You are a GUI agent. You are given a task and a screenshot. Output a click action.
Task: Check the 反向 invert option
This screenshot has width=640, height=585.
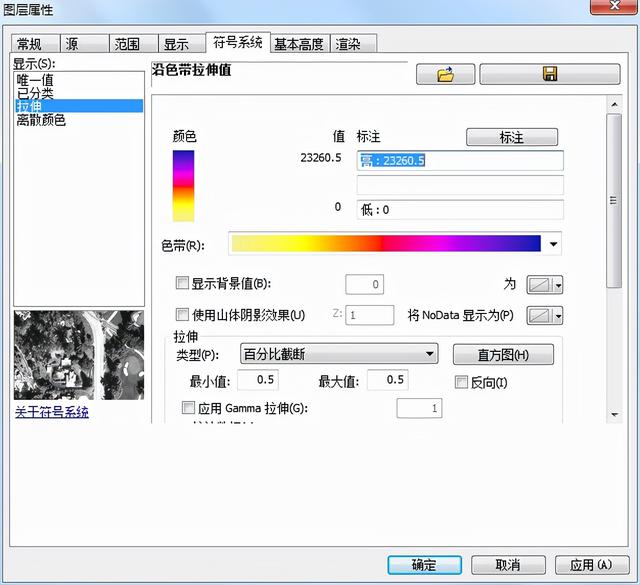tap(461, 382)
